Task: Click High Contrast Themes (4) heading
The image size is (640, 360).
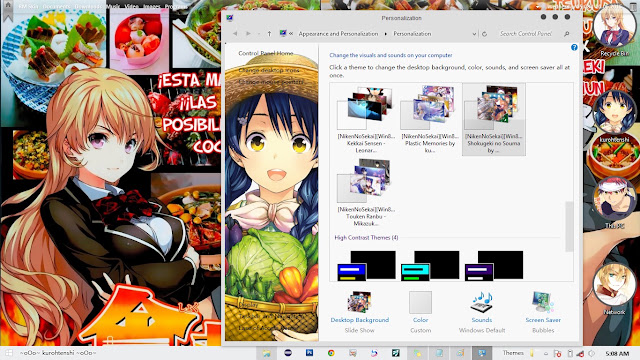Action: [366, 238]
